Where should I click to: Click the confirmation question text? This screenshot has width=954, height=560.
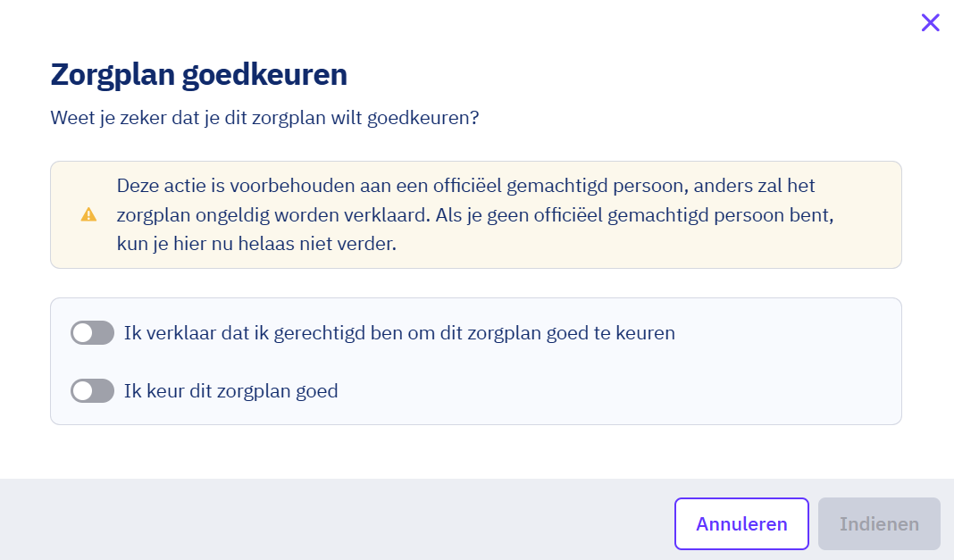click(x=264, y=117)
